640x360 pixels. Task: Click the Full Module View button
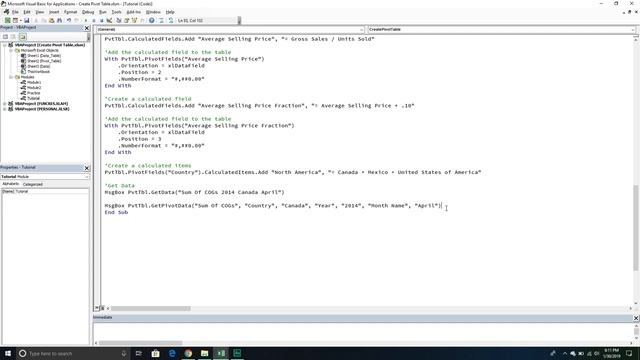tap(102, 308)
